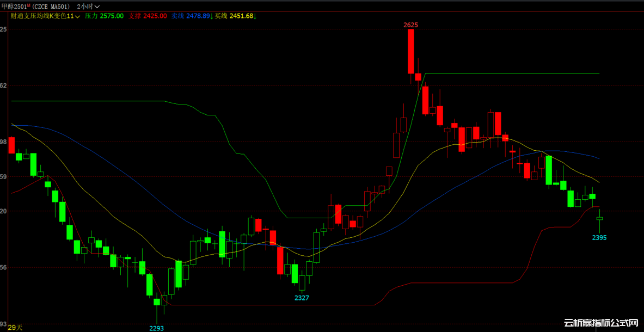Screen dimensions: 644x332
Task: Select the 2327 swing low label
Action: [x=302, y=298]
